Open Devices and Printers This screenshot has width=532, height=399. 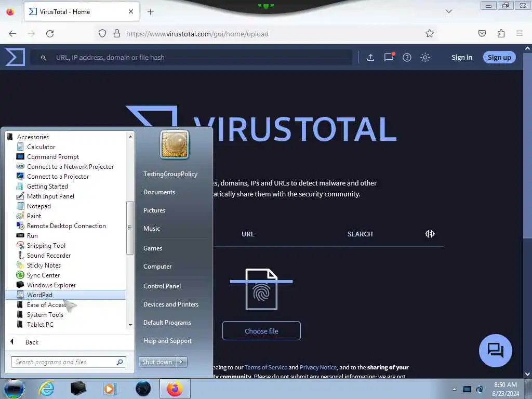[x=171, y=304]
